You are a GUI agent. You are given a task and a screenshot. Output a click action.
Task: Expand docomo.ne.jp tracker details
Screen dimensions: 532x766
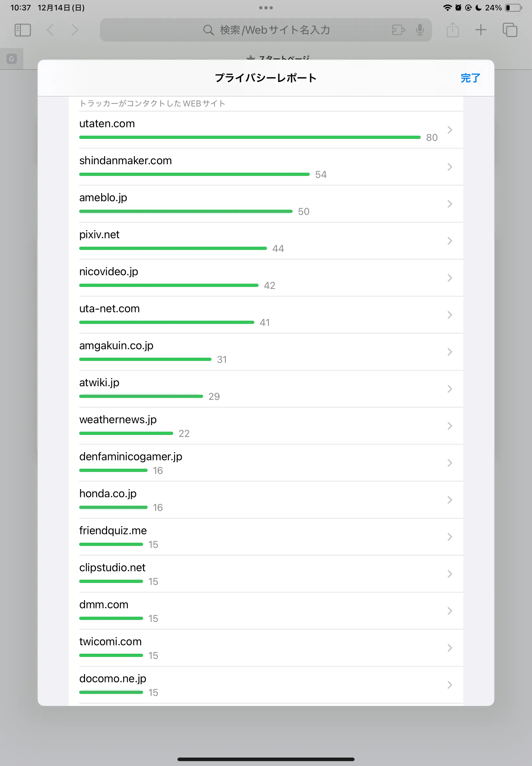(449, 685)
